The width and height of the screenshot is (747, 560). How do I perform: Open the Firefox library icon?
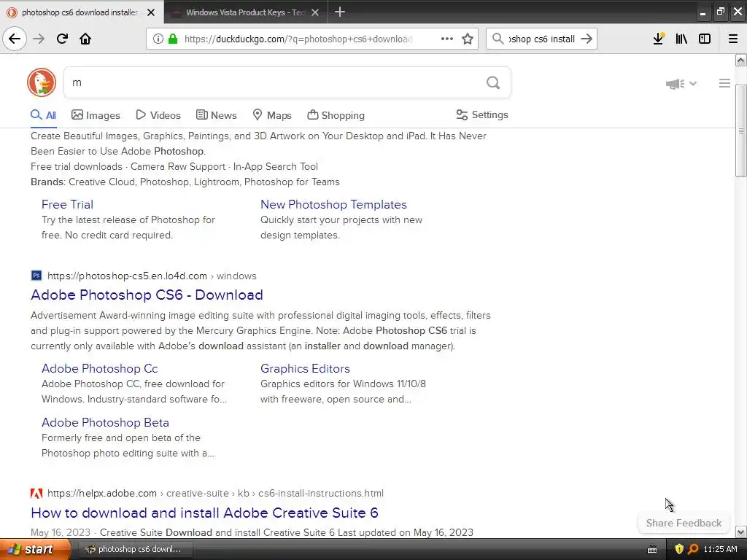tap(681, 39)
